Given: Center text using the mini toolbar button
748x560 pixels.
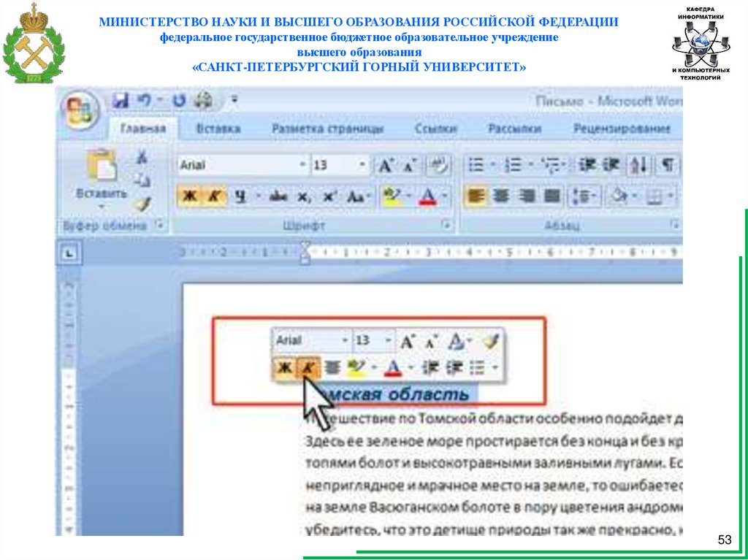Looking at the screenshot, I should 332,368.
